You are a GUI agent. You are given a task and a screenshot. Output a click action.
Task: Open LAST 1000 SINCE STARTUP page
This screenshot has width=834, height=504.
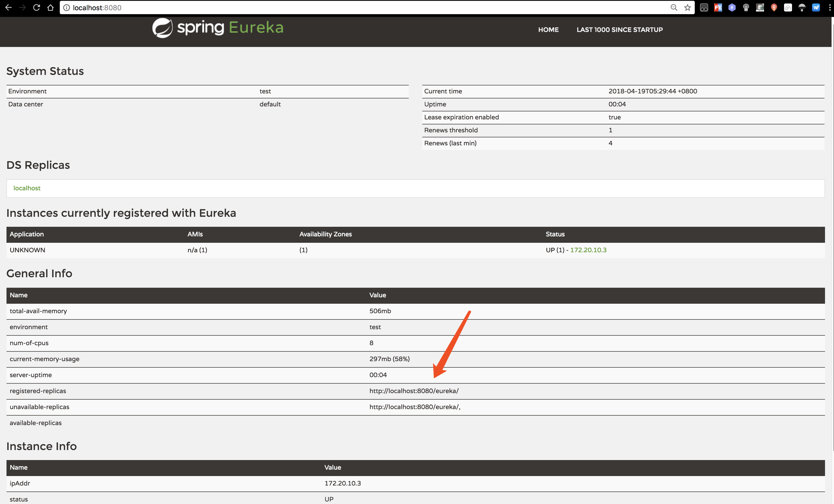click(619, 30)
